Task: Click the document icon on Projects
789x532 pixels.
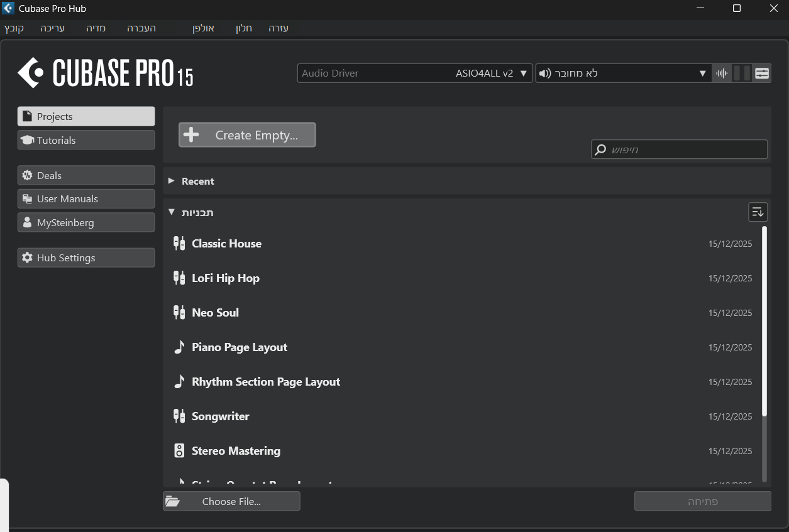Action: (27, 116)
